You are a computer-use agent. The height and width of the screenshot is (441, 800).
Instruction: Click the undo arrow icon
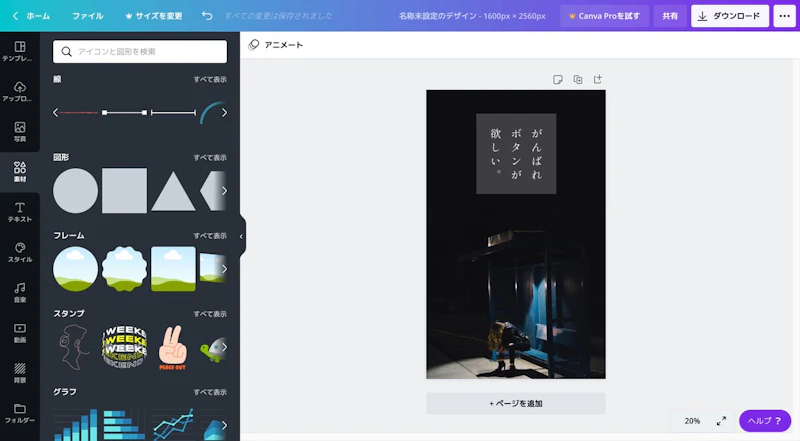click(207, 16)
